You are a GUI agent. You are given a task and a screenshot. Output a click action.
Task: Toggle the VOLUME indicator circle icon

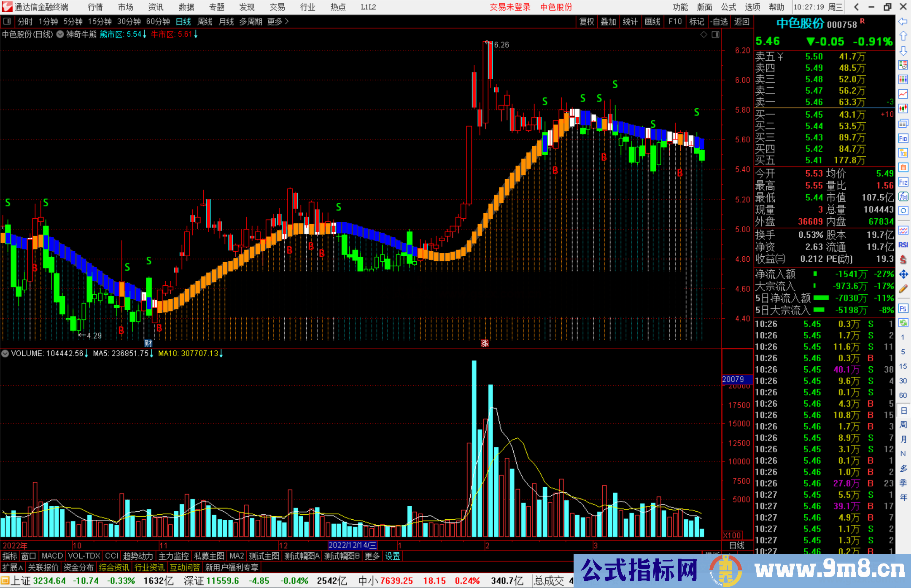click(x=5, y=354)
